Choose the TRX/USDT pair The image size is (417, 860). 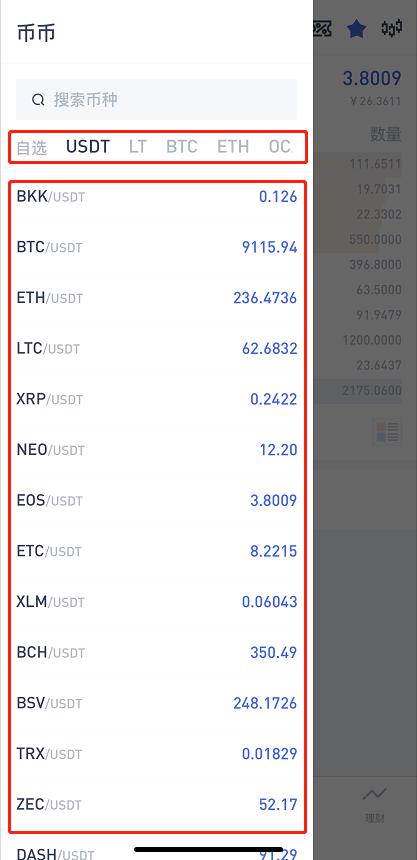coord(157,754)
